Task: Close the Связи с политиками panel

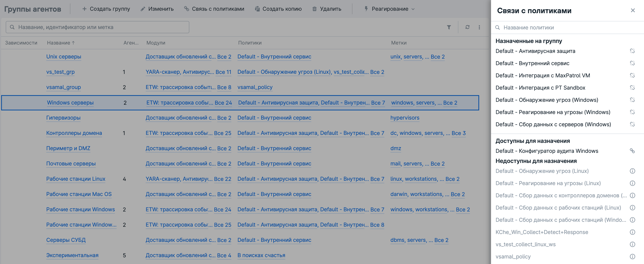Action: pyautogui.click(x=633, y=11)
